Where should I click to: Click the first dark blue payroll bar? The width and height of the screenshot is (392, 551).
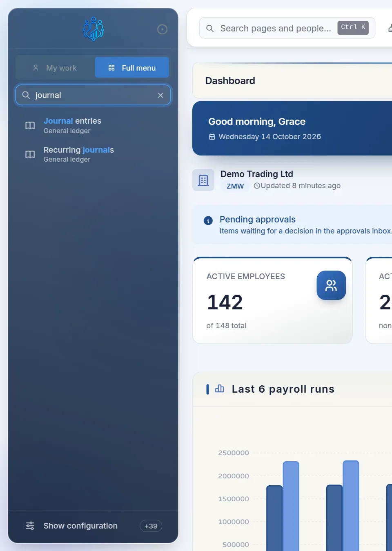click(274, 518)
